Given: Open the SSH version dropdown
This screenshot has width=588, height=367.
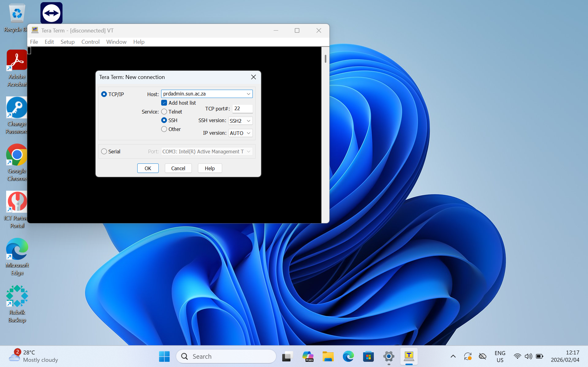Looking at the screenshot, I should [241, 121].
